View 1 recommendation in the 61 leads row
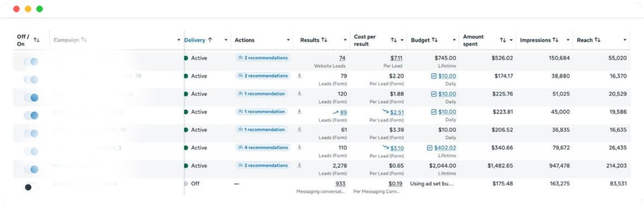644x208 pixels. pos(262,130)
